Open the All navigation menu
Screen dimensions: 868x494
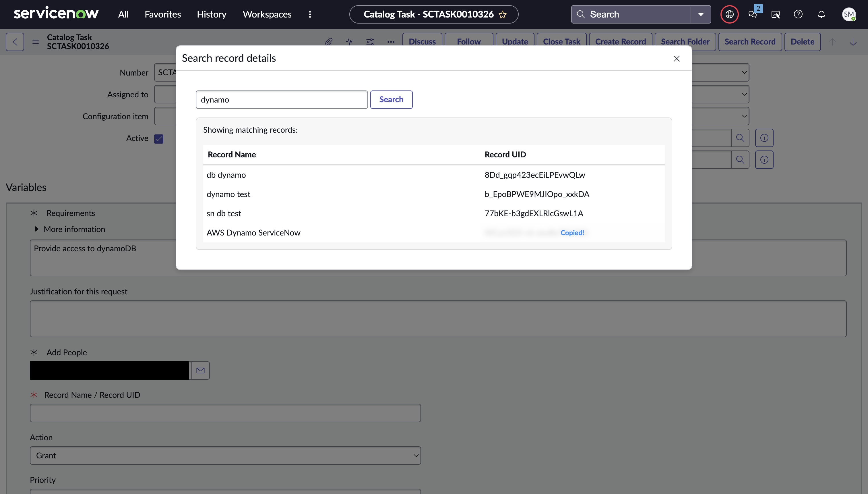(123, 14)
